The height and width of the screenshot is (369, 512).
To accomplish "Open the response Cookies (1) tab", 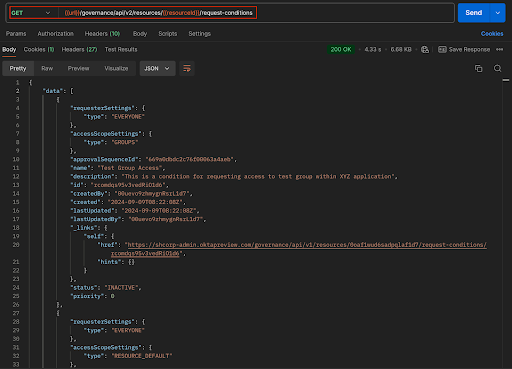I will tap(39, 49).
